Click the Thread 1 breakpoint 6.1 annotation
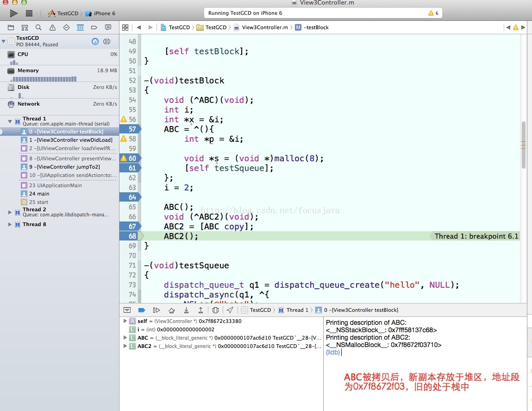Screen dimensions: 532x411 tap(476, 236)
